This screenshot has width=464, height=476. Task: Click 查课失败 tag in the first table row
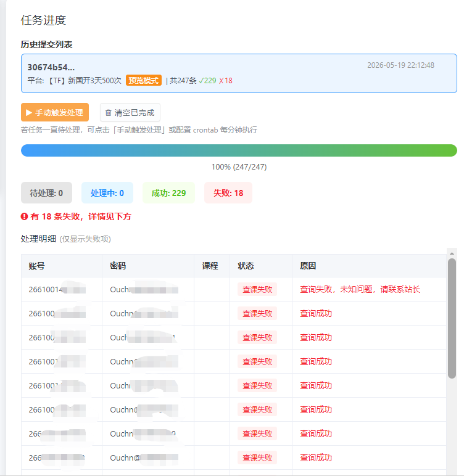257,289
